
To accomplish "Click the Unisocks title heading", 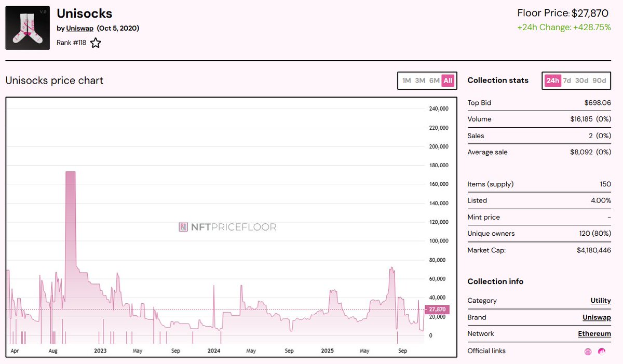I will pyautogui.click(x=85, y=13).
